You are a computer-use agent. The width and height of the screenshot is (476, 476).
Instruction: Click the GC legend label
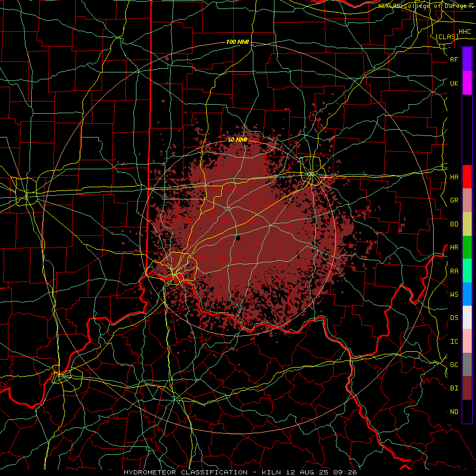click(454, 364)
